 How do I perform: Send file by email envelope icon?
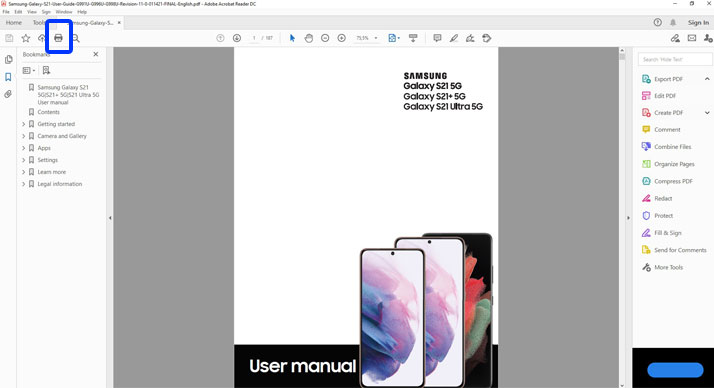[692, 38]
